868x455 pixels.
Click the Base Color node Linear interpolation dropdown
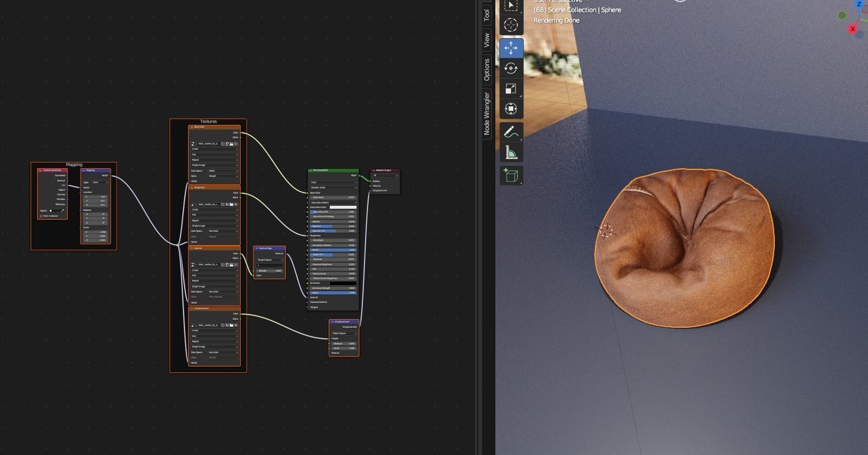215,149
